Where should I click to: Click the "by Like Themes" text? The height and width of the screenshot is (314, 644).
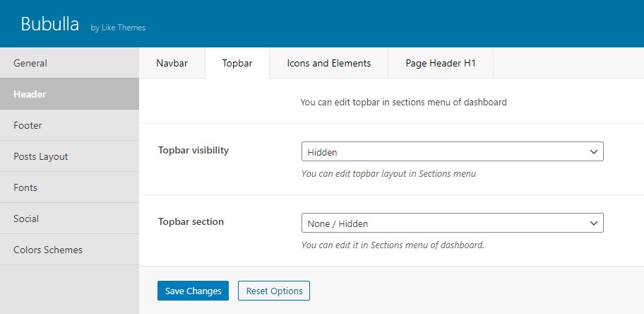[119, 28]
